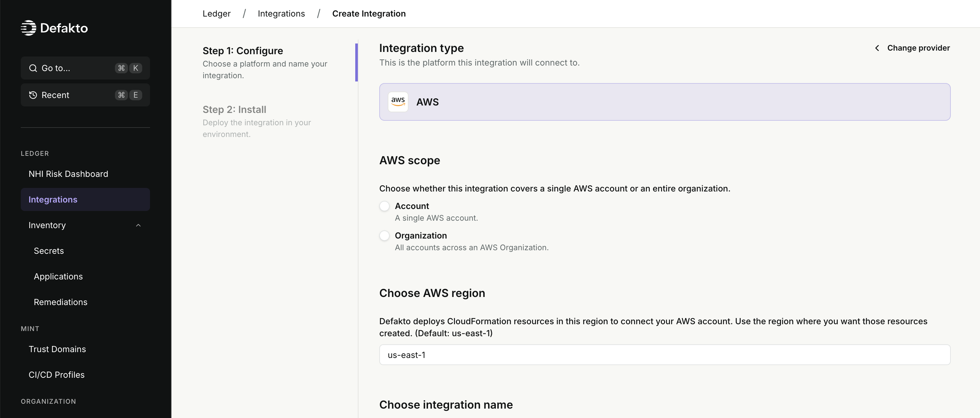980x418 pixels.
Task: Click the Inventory sidebar label
Action: pyautogui.click(x=47, y=226)
